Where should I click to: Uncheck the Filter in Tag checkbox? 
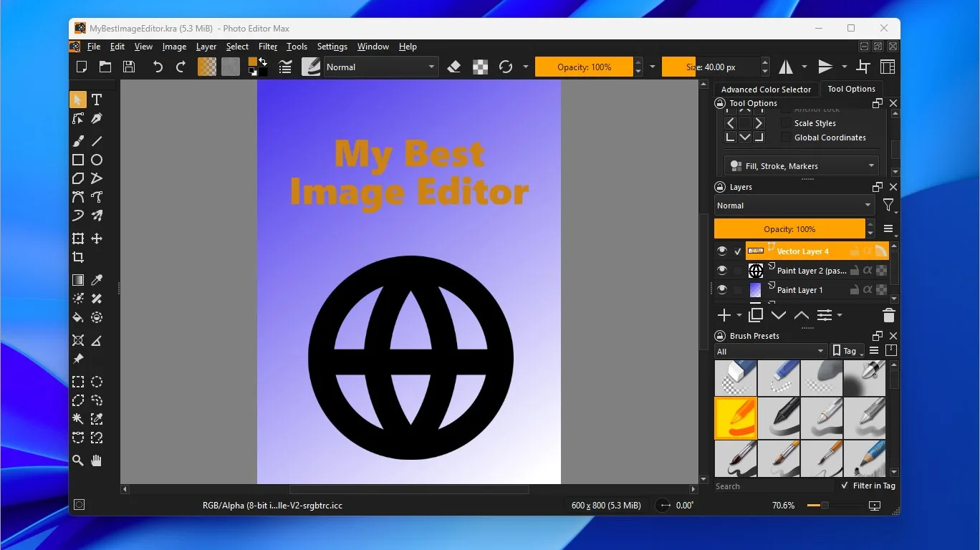click(x=845, y=486)
